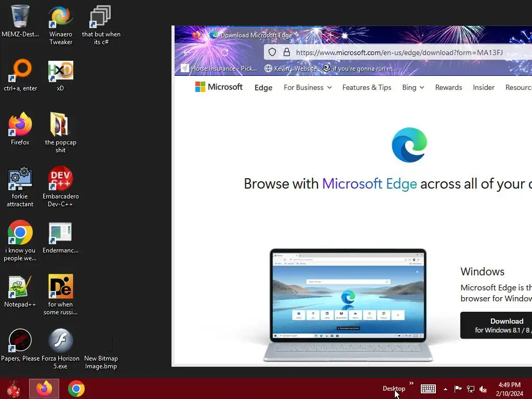Open the MEMZ-Dest... recycle bin icon
This screenshot has width=532, height=399.
tap(20, 21)
